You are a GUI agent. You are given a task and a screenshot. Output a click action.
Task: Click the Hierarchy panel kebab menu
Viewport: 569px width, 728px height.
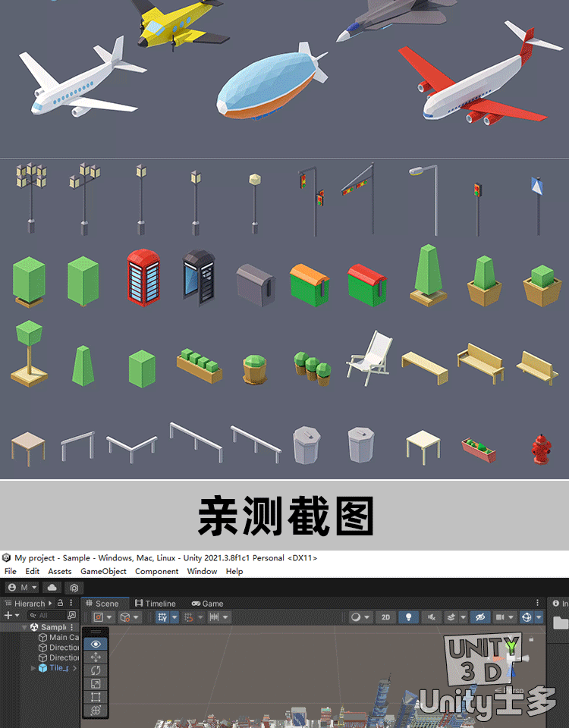(71, 603)
